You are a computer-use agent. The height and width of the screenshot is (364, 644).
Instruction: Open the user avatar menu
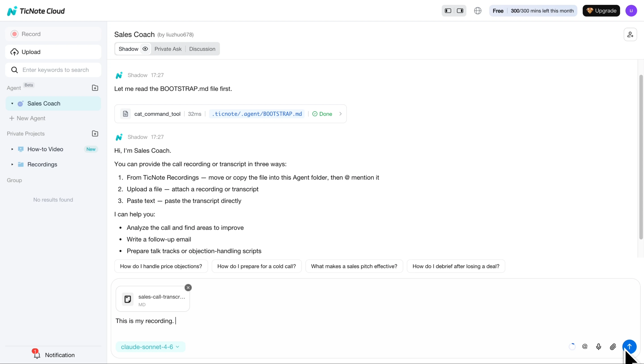(x=631, y=11)
